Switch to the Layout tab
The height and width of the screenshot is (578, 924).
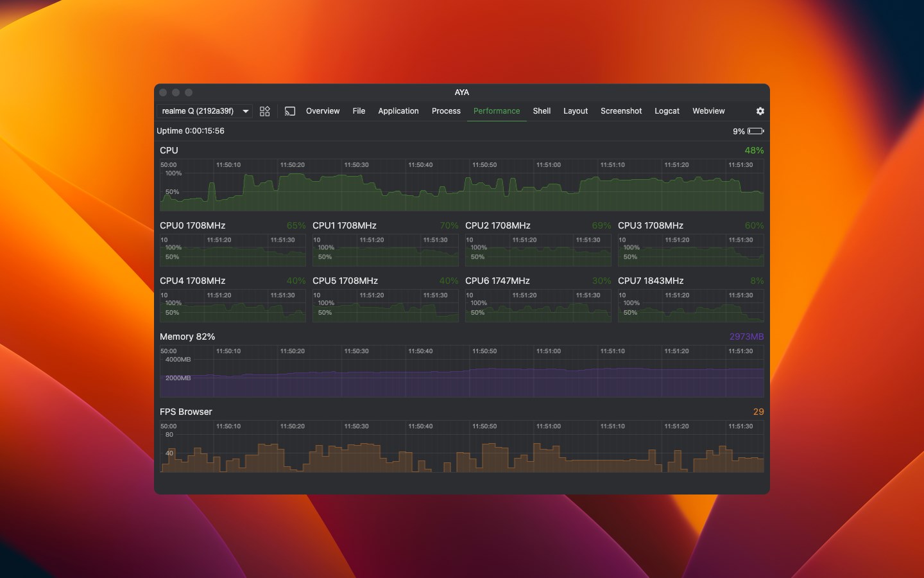(x=576, y=111)
